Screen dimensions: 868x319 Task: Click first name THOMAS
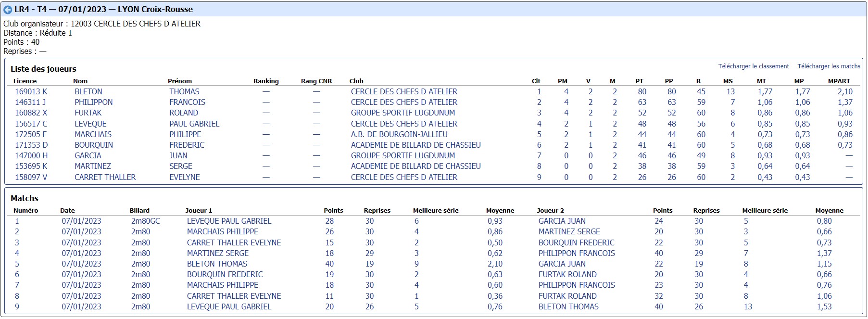coord(184,91)
